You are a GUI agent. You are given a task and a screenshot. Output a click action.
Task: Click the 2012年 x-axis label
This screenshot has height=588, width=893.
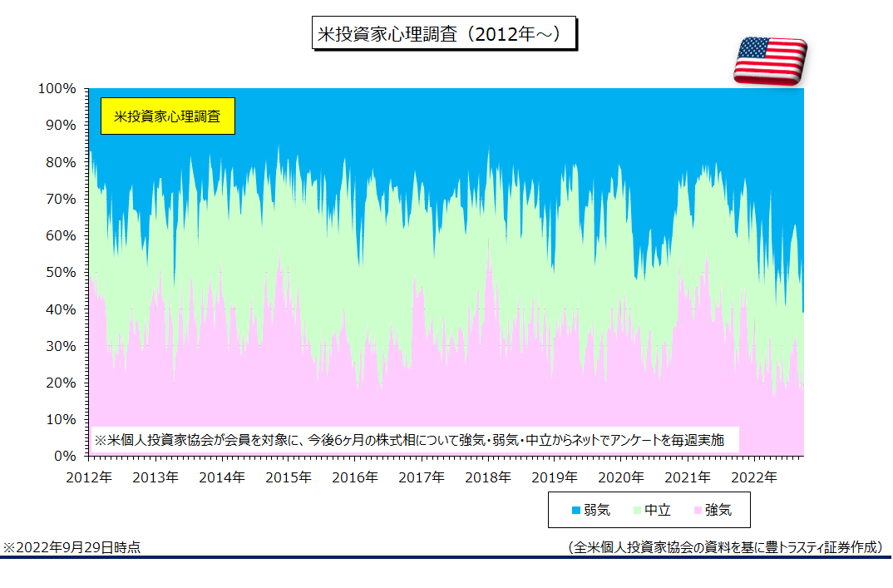(89, 477)
